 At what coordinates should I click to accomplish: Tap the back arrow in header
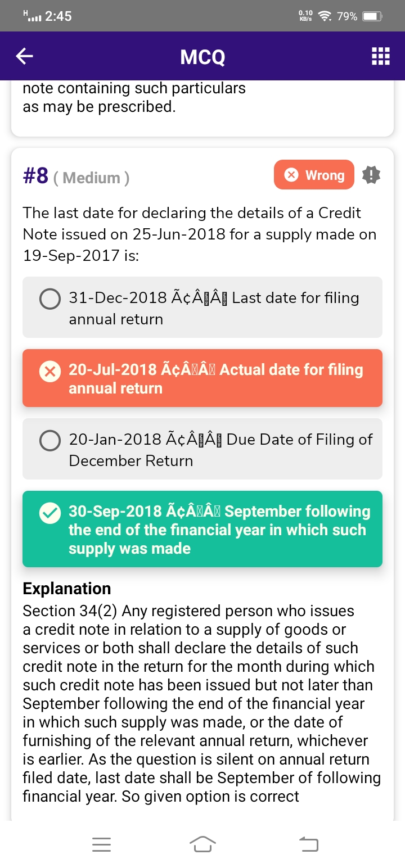click(25, 56)
